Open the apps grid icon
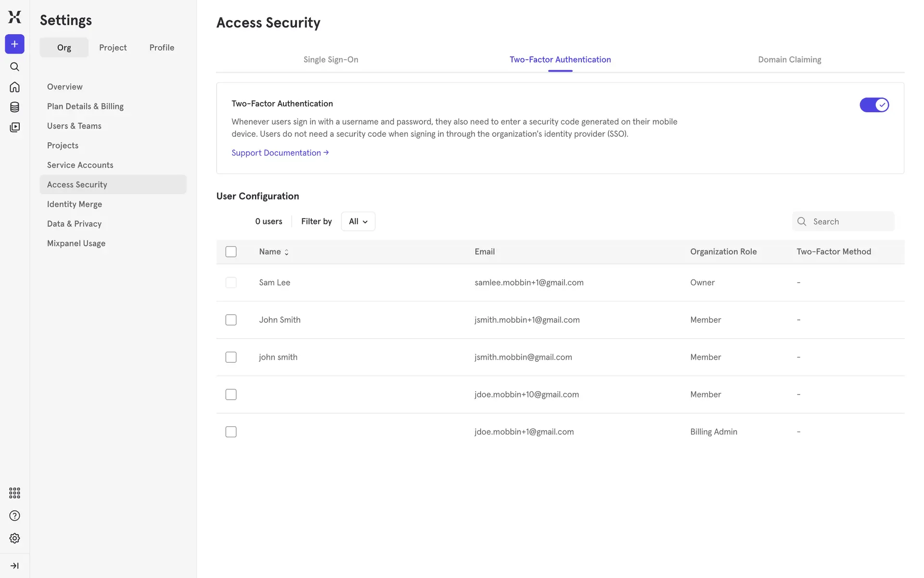Viewport: 924px width, 578px height. click(x=14, y=493)
